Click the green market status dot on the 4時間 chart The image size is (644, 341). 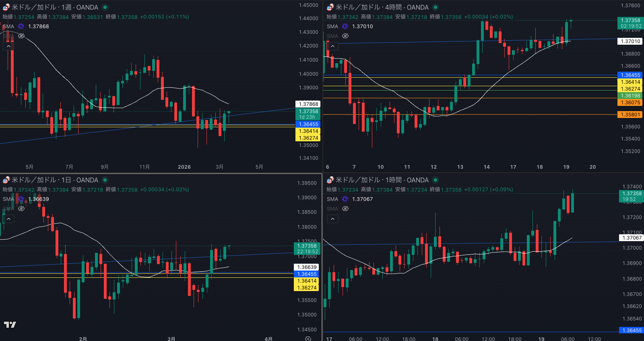click(436, 7)
